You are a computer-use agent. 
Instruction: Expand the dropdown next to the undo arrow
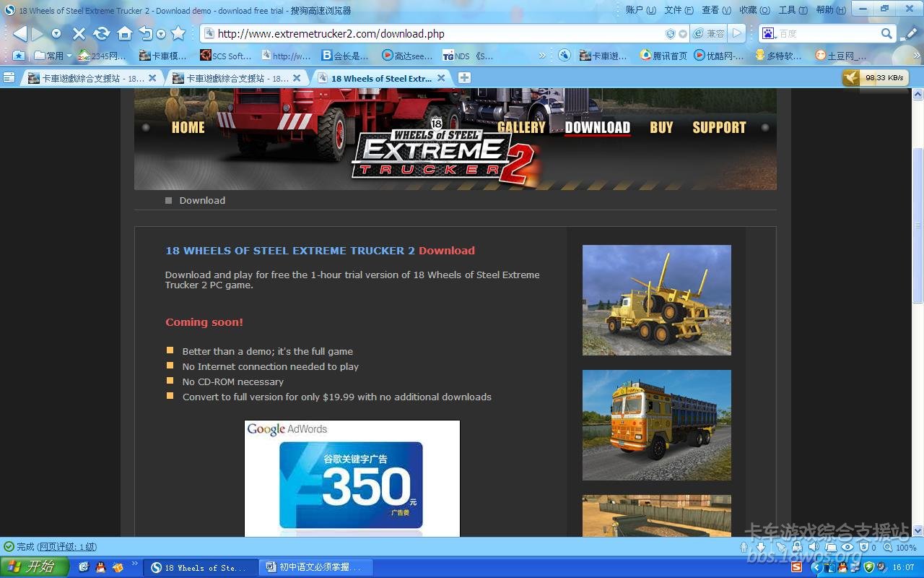pyautogui.click(x=161, y=34)
